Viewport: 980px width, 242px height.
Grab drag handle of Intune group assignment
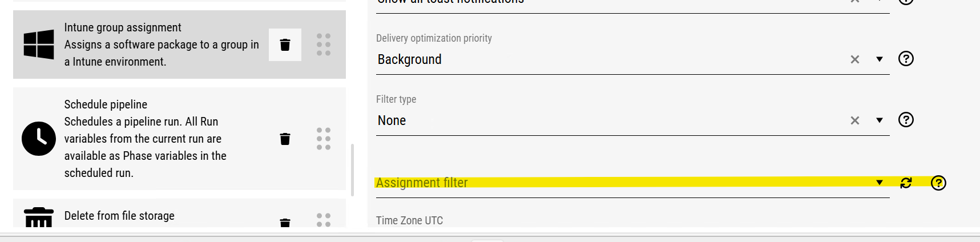324,45
